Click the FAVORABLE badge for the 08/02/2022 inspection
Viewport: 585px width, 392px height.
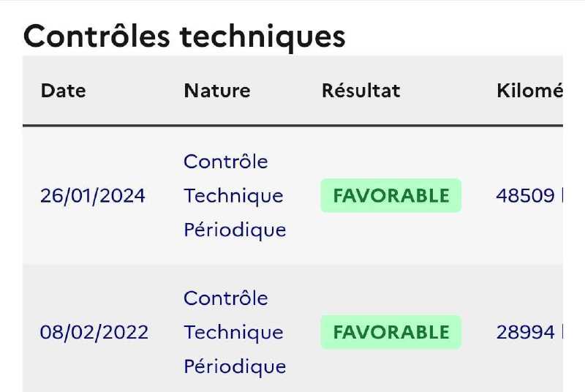click(x=391, y=332)
